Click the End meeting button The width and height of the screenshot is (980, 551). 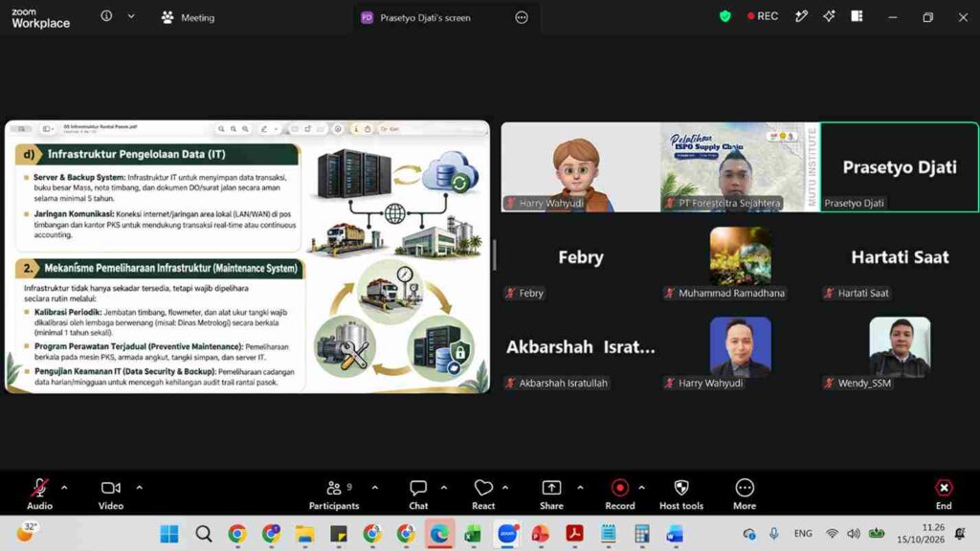pos(944,495)
